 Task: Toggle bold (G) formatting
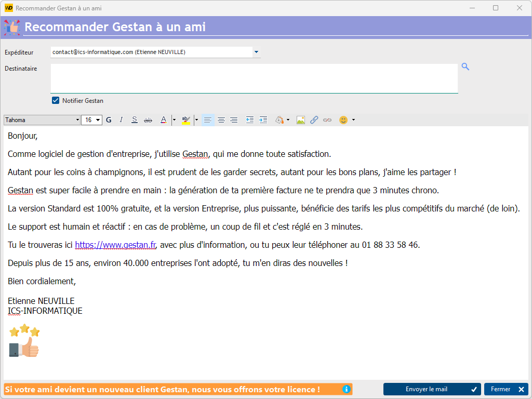(x=109, y=120)
